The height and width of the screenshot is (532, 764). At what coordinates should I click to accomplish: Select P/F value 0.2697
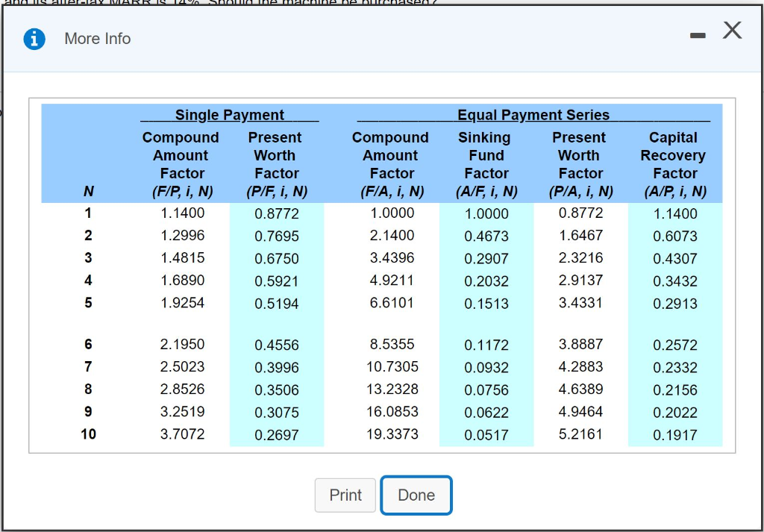(x=277, y=434)
